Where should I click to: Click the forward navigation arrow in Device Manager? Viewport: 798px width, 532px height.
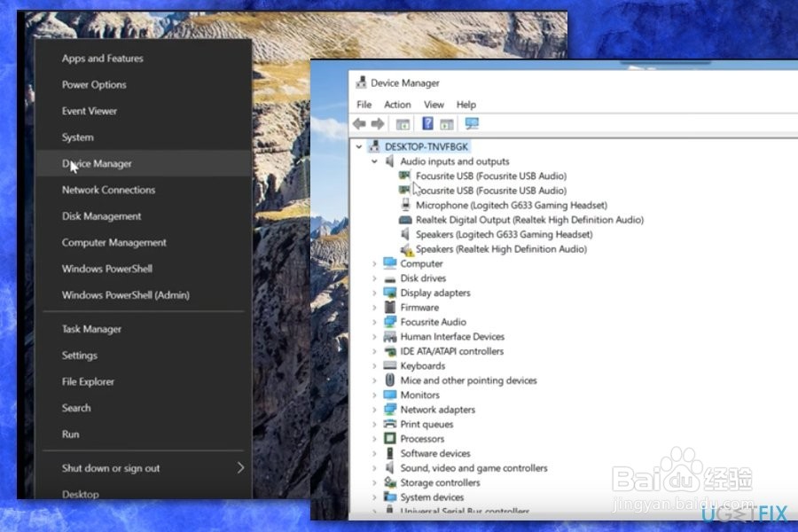[376, 123]
